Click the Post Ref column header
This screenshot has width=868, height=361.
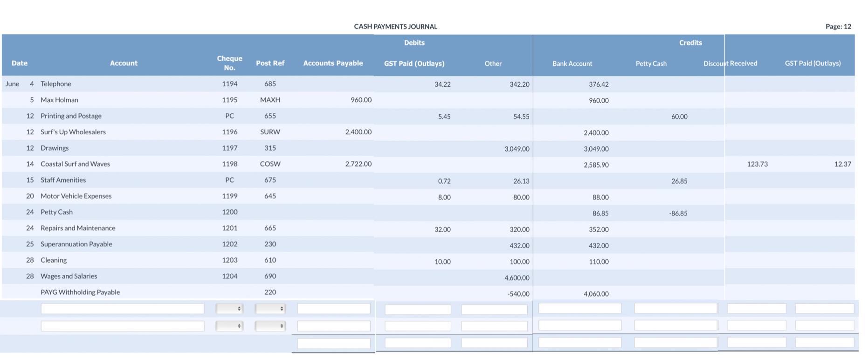(x=270, y=63)
